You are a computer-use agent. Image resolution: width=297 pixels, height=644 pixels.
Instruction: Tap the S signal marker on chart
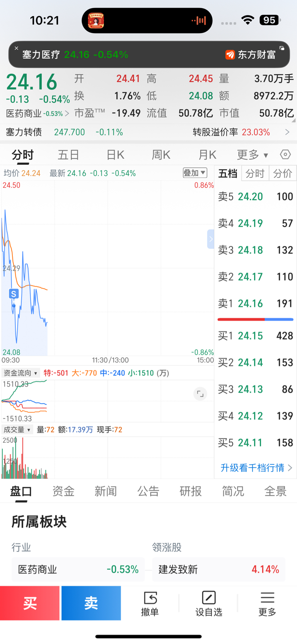click(14, 294)
